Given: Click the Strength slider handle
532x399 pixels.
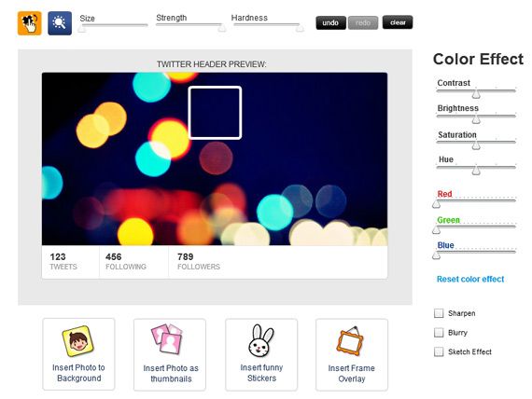Looking at the screenshot, I should pyautogui.click(x=222, y=28).
